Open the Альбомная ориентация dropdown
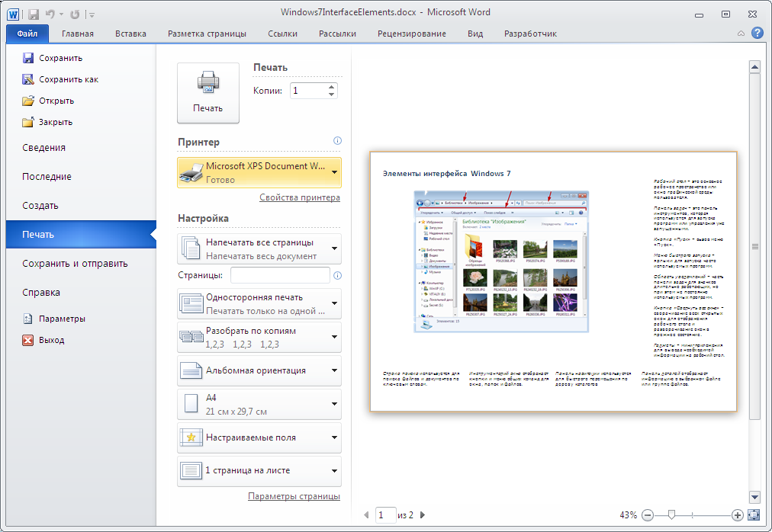The image size is (772, 532). coord(259,370)
